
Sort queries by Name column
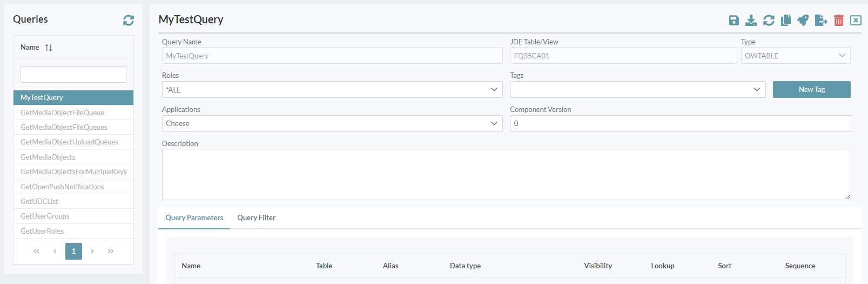click(x=49, y=48)
